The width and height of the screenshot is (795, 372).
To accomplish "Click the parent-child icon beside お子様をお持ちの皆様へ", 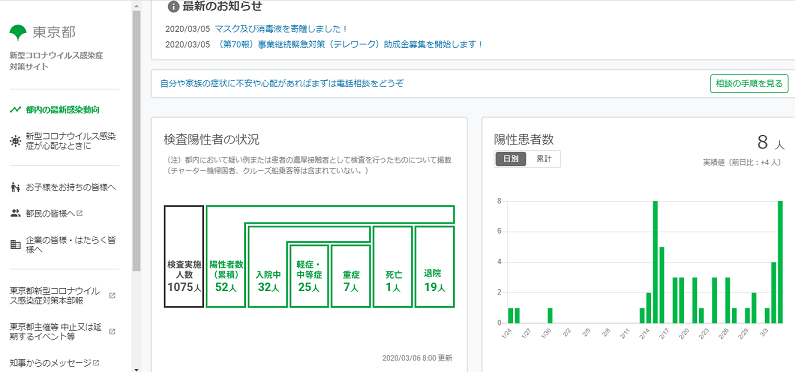I will tap(15, 188).
